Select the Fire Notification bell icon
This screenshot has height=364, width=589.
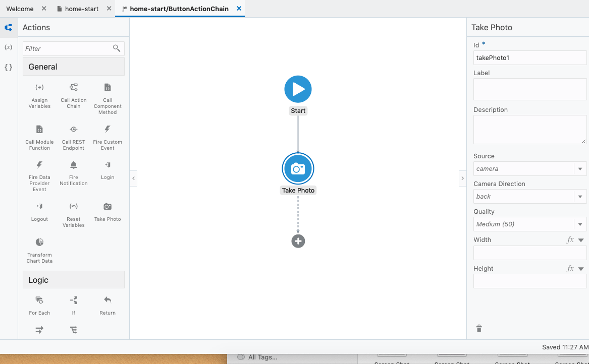74,165
